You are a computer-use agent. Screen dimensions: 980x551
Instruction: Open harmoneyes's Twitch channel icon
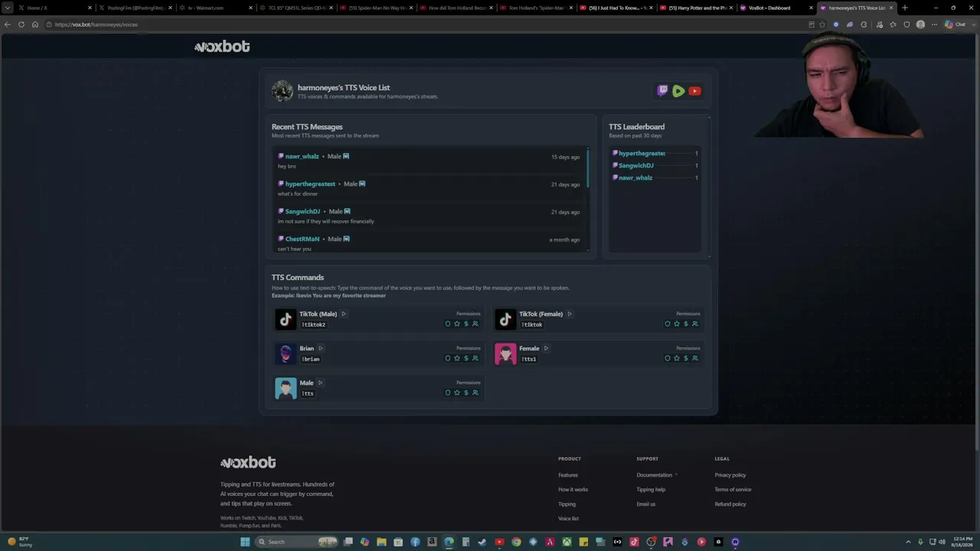tap(663, 91)
